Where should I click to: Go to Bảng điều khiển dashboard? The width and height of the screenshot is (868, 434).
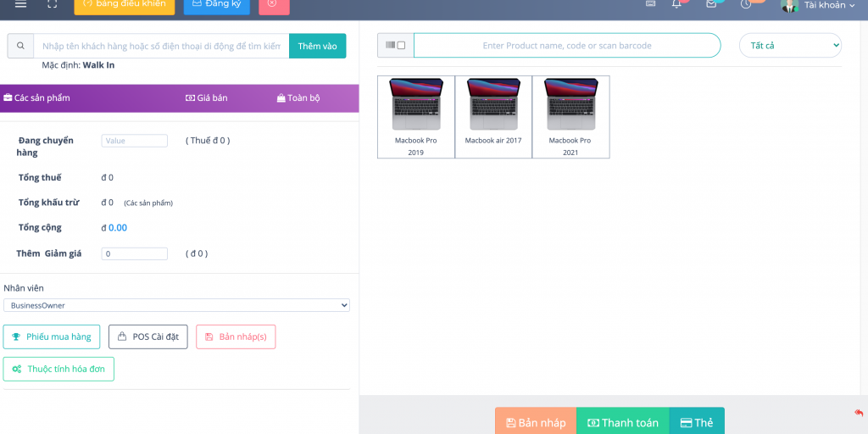(125, 5)
